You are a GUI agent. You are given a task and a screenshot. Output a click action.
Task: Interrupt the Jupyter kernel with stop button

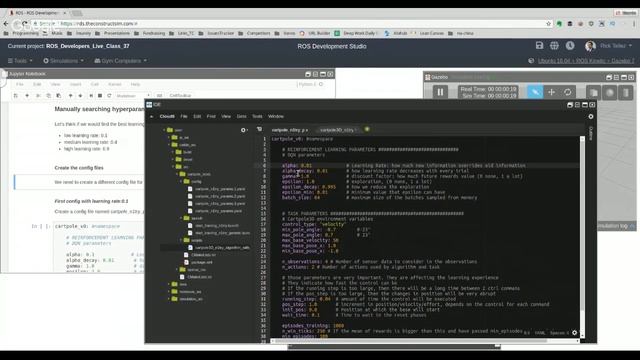pyautogui.click(x=100, y=96)
